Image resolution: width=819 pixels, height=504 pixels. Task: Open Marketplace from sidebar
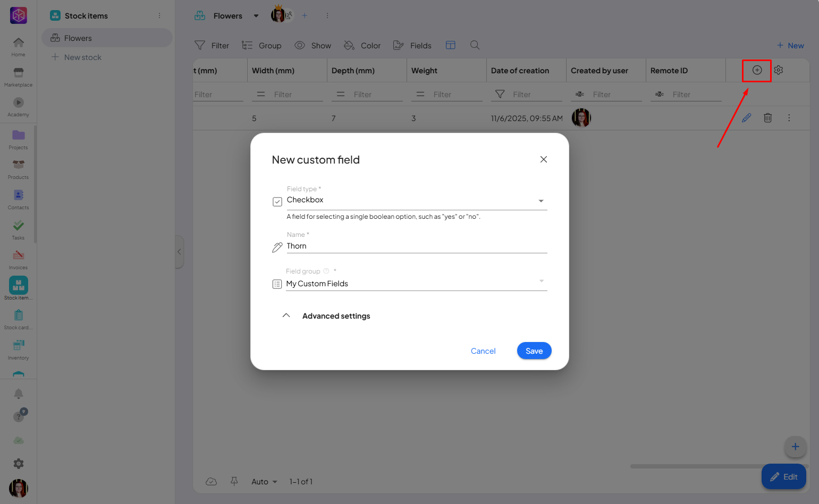point(18,77)
